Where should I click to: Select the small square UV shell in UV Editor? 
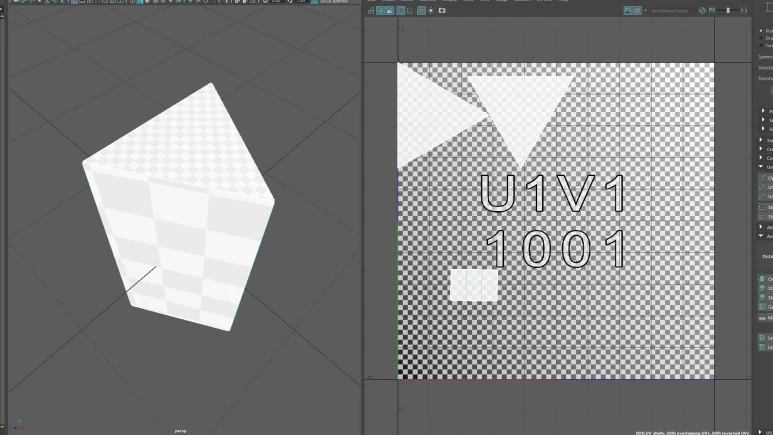tap(474, 285)
